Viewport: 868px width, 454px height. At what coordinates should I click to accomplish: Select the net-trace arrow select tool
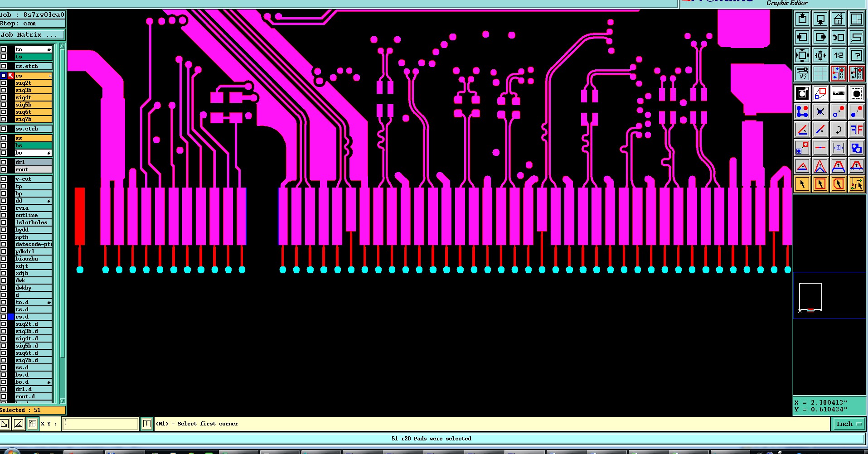point(857,184)
